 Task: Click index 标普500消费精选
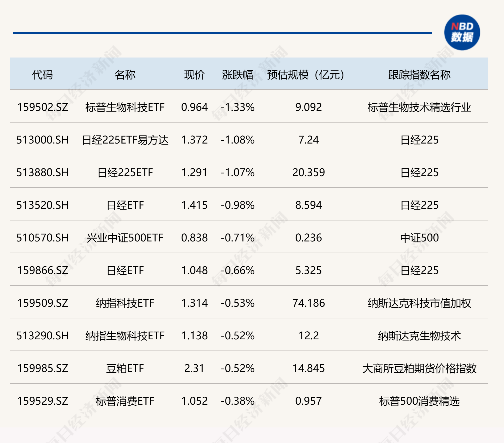click(x=419, y=401)
